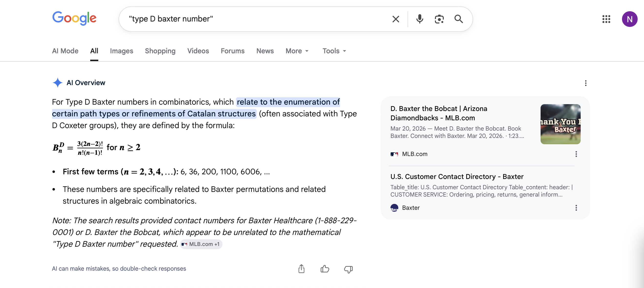Share the AI Overview response

(x=301, y=269)
